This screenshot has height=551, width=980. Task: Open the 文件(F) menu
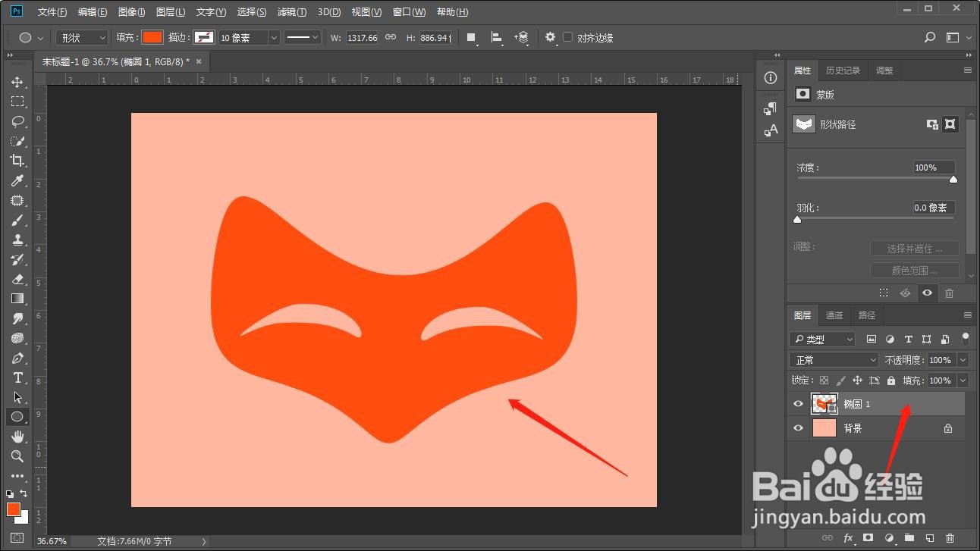[x=52, y=12]
